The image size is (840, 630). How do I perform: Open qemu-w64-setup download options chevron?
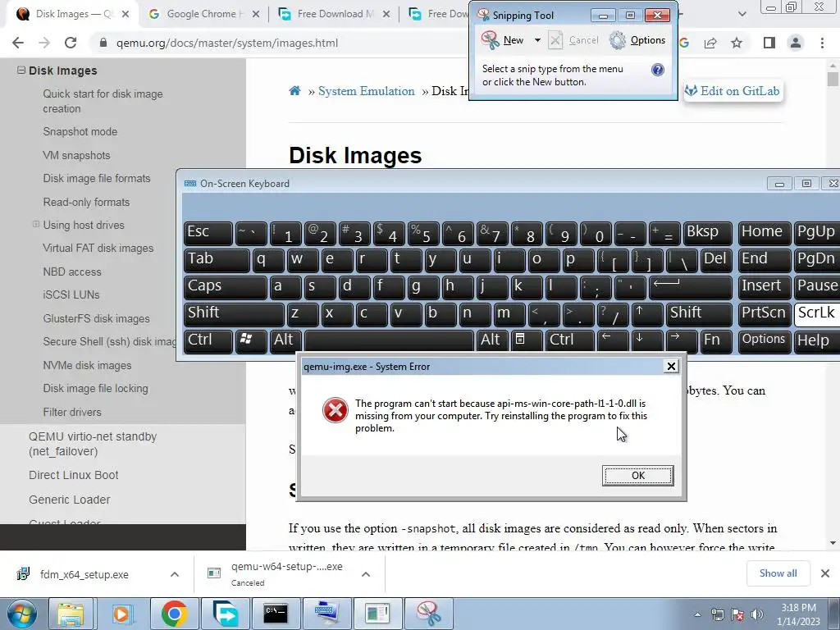coord(366,574)
